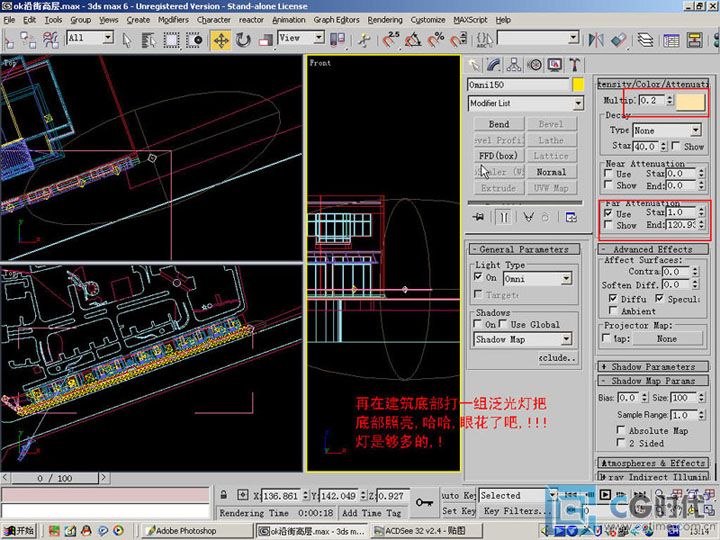The height and width of the screenshot is (540, 720).
Task: Check the Decay Show checkbox
Action: pyautogui.click(x=675, y=146)
